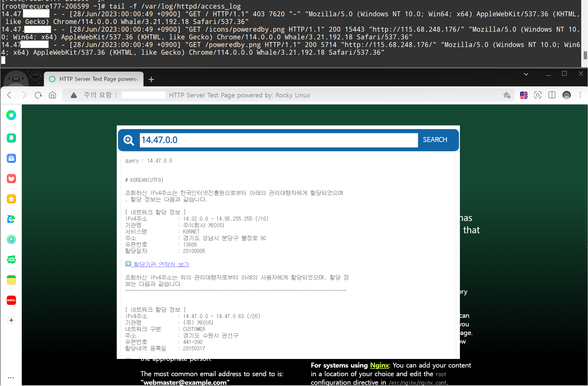Viewport: 588px width, 386px height.
Task: Open a new tab with plus button
Action: click(x=151, y=80)
